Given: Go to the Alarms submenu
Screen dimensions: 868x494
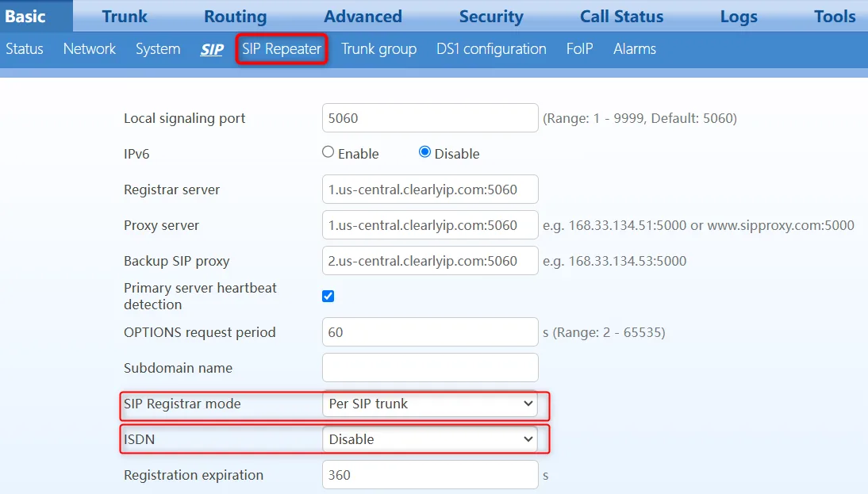Looking at the screenshot, I should (x=635, y=48).
